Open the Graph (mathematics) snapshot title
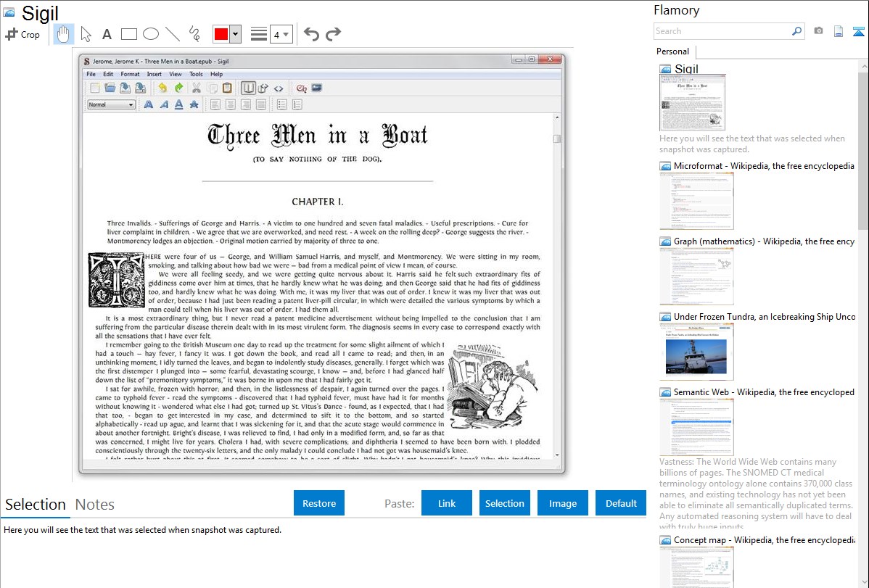Image resolution: width=869 pixels, height=588 pixels. coord(764,241)
